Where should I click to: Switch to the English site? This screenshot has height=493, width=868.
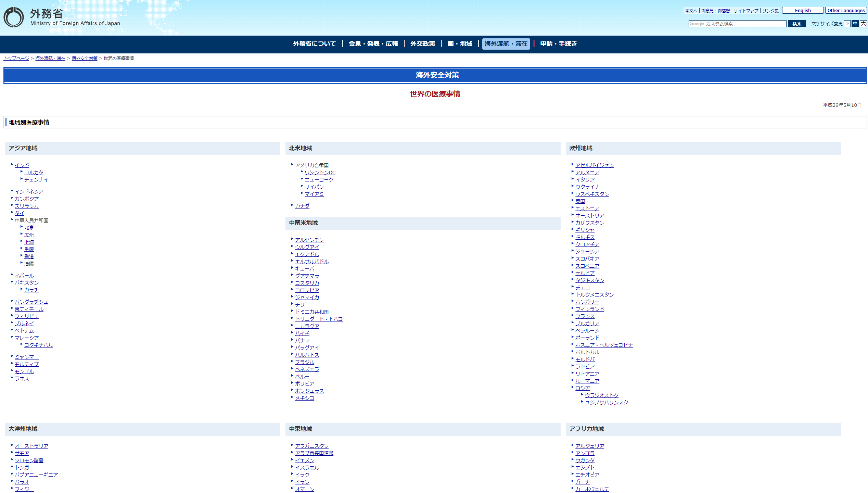(802, 11)
